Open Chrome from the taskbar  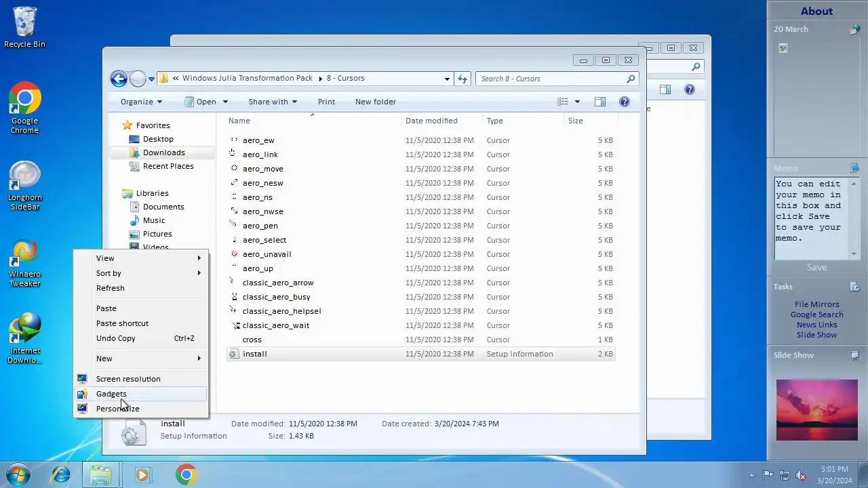pyautogui.click(x=186, y=474)
